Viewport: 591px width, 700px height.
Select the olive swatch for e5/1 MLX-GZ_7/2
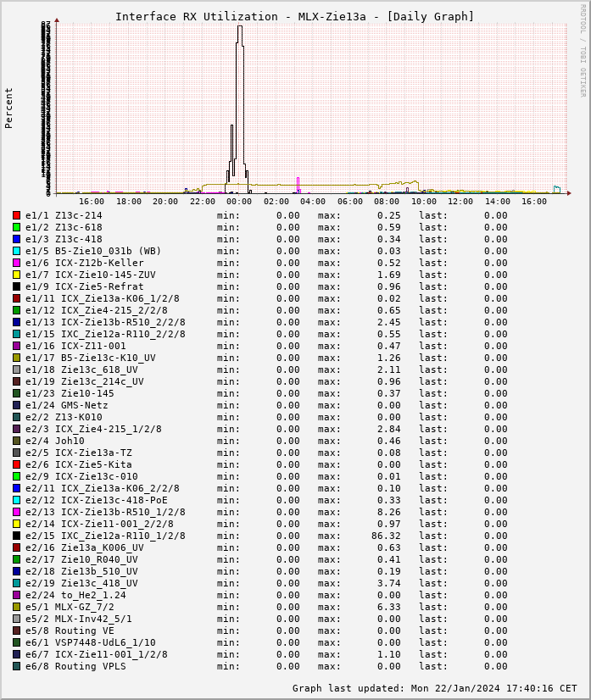click(x=16, y=607)
